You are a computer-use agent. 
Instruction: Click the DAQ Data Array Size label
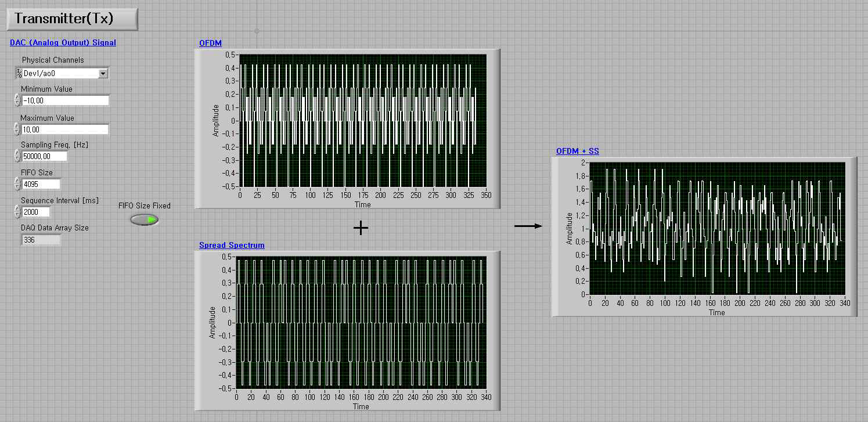pos(55,228)
